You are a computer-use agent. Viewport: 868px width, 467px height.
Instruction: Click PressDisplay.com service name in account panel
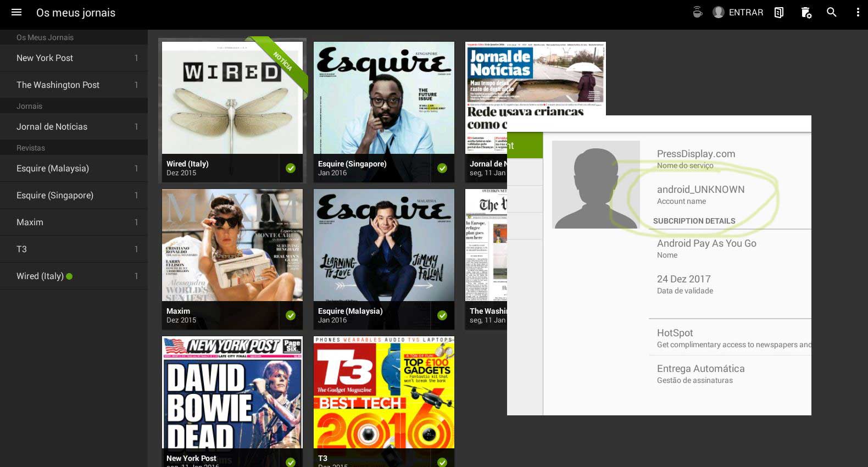(695, 158)
